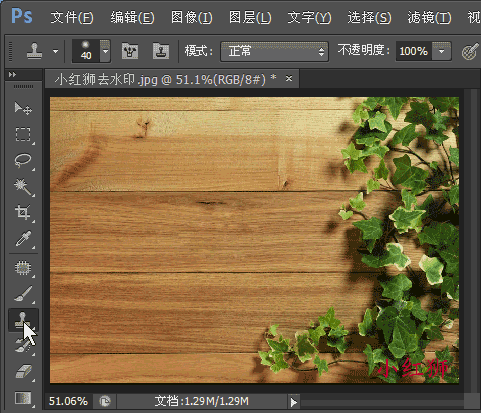Select the Gradient tool
481x413 pixels.
pos(23,398)
